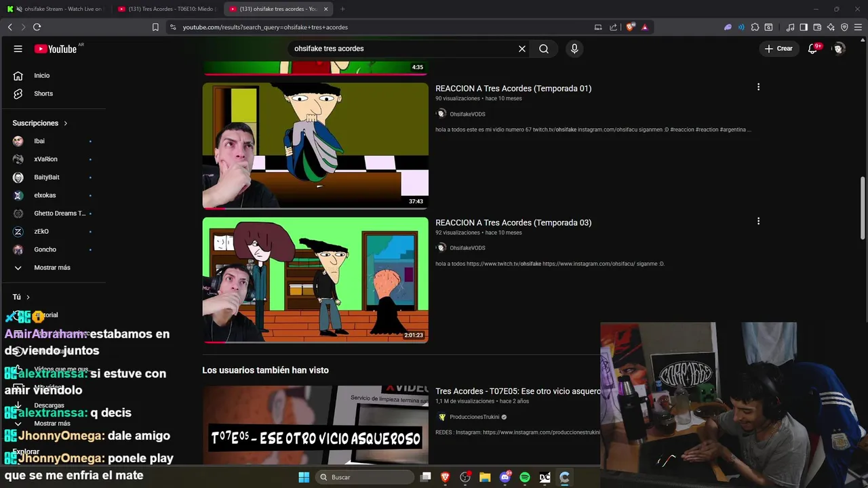Open Spotify from the taskbar
Image resolution: width=868 pixels, height=488 pixels.
coord(525,477)
